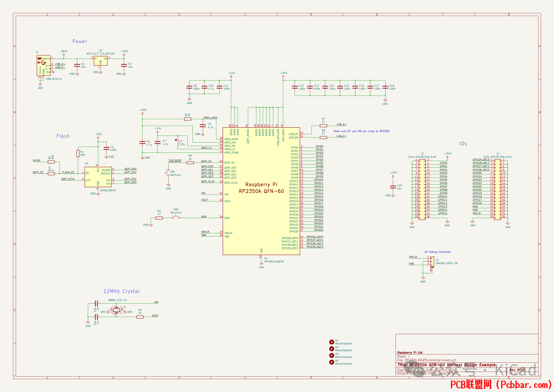Click the "W25Q128JVS" part label

coord(108,190)
